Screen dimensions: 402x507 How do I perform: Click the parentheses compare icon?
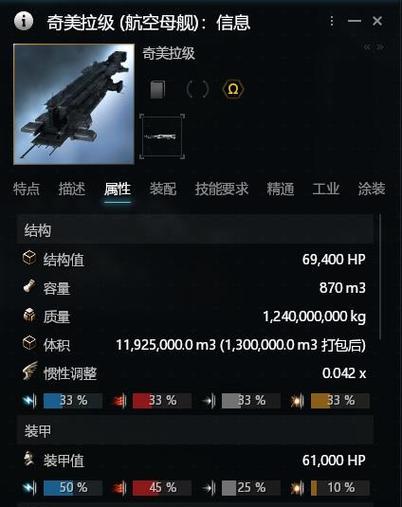coord(197,89)
